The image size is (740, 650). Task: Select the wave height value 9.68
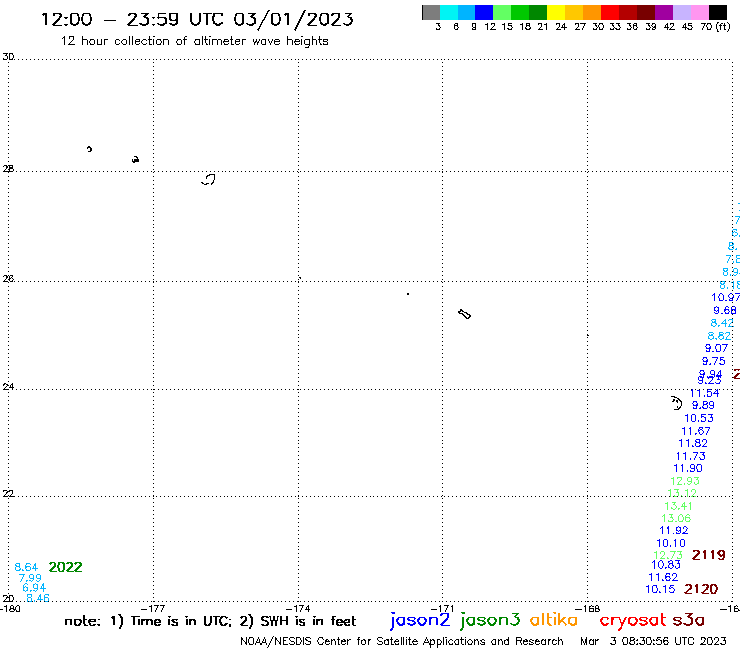(x=725, y=311)
